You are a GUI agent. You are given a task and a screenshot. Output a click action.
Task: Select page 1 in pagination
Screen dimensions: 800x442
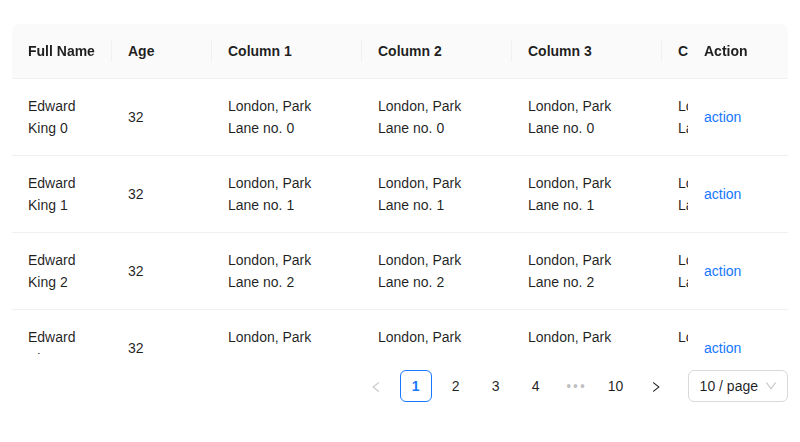click(x=416, y=386)
